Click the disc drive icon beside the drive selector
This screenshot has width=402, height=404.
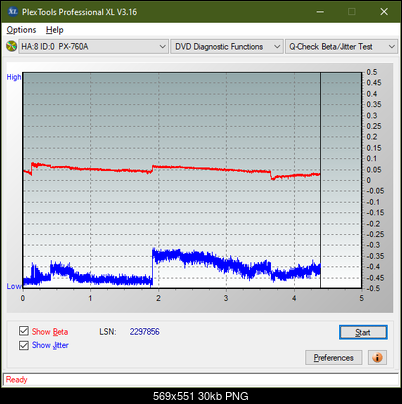click(x=11, y=46)
